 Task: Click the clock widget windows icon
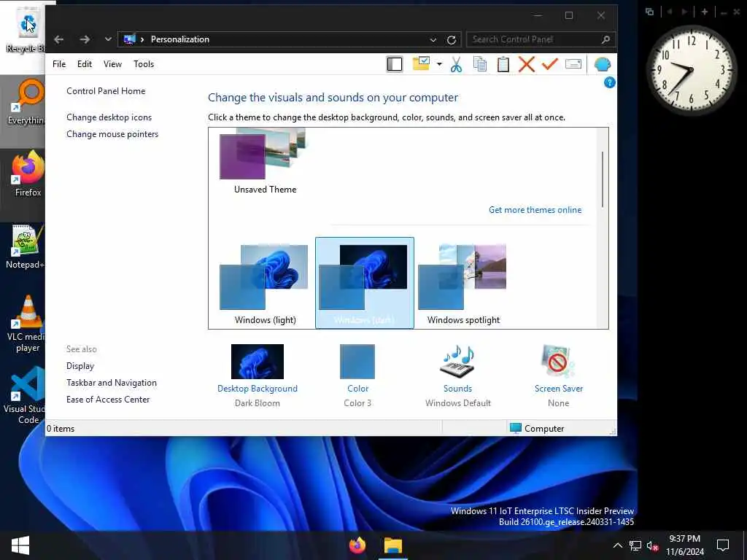point(649,12)
